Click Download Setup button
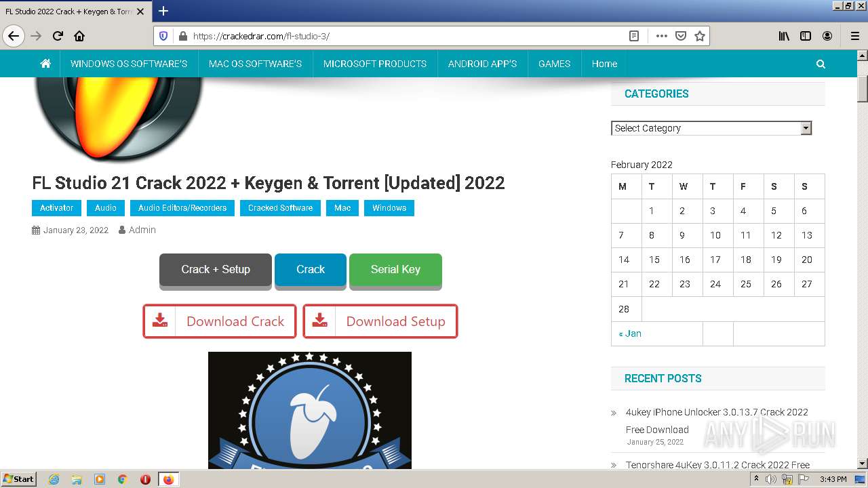 pyautogui.click(x=380, y=321)
